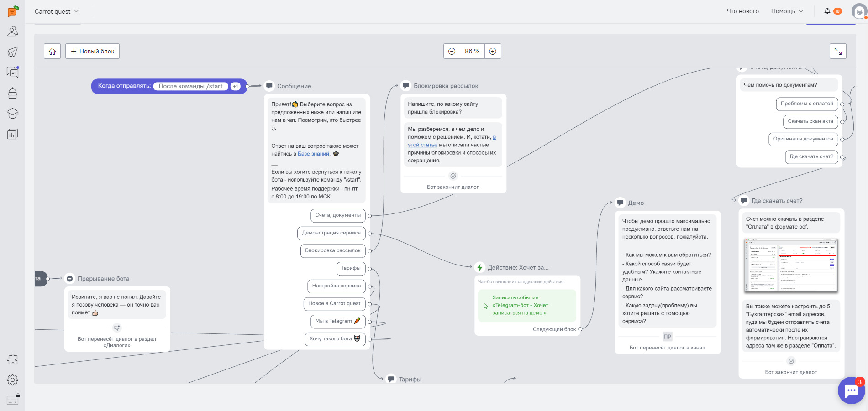Open the notifications bell
868x411 pixels.
coord(827,11)
